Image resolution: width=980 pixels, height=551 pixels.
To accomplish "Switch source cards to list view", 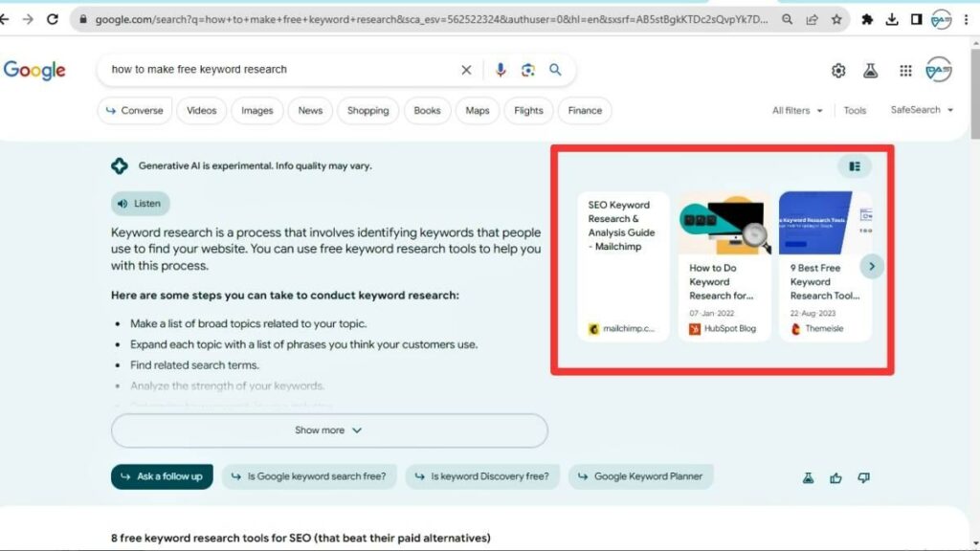I will 855,166.
